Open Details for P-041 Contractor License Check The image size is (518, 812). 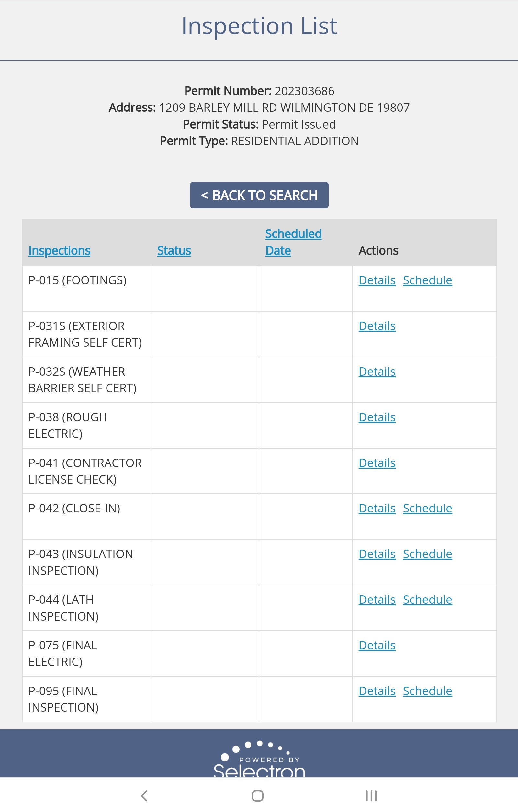coord(377,463)
